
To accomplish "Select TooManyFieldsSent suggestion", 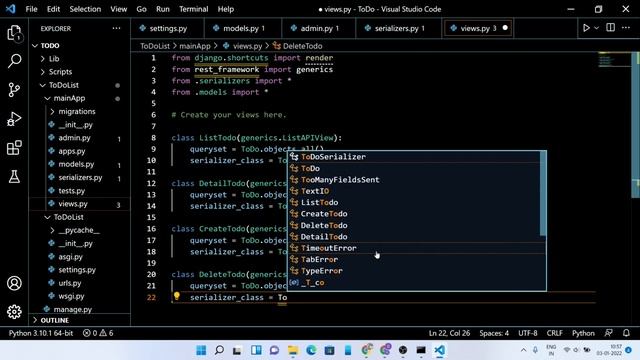I will [414, 180].
